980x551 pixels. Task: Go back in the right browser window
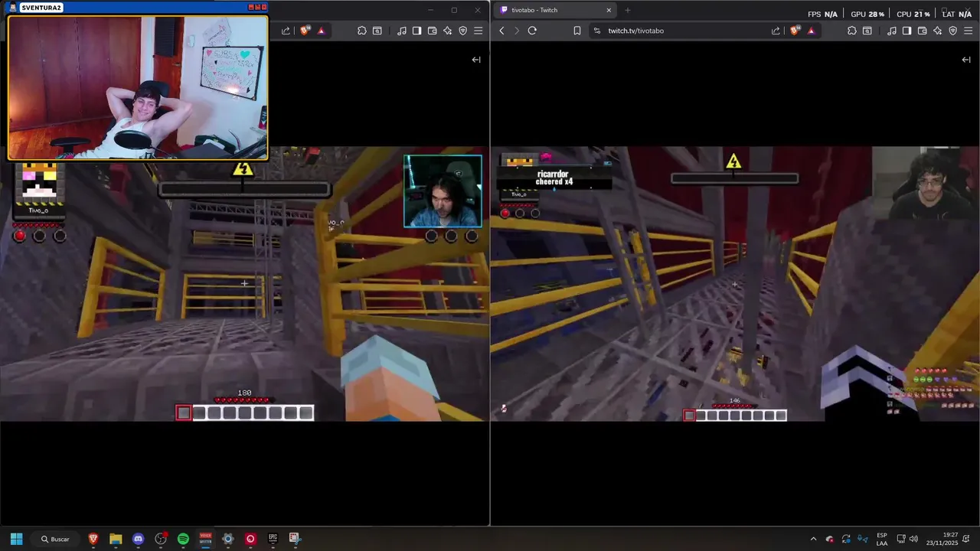tap(501, 31)
